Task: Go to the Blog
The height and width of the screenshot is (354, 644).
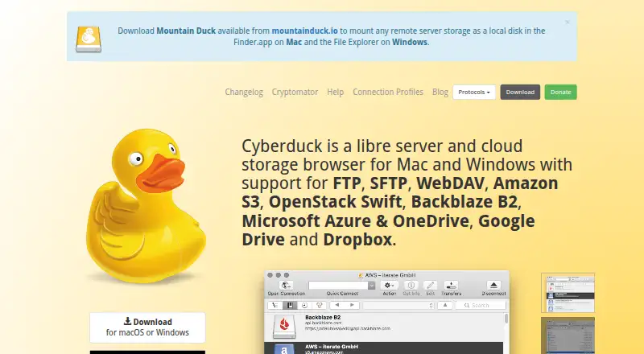Action: 440,92
